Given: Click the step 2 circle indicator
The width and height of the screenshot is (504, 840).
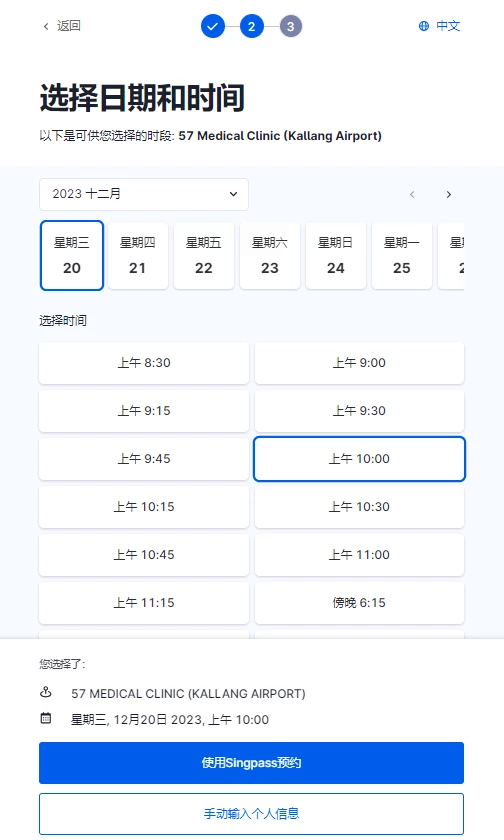Looking at the screenshot, I should pyautogui.click(x=252, y=26).
